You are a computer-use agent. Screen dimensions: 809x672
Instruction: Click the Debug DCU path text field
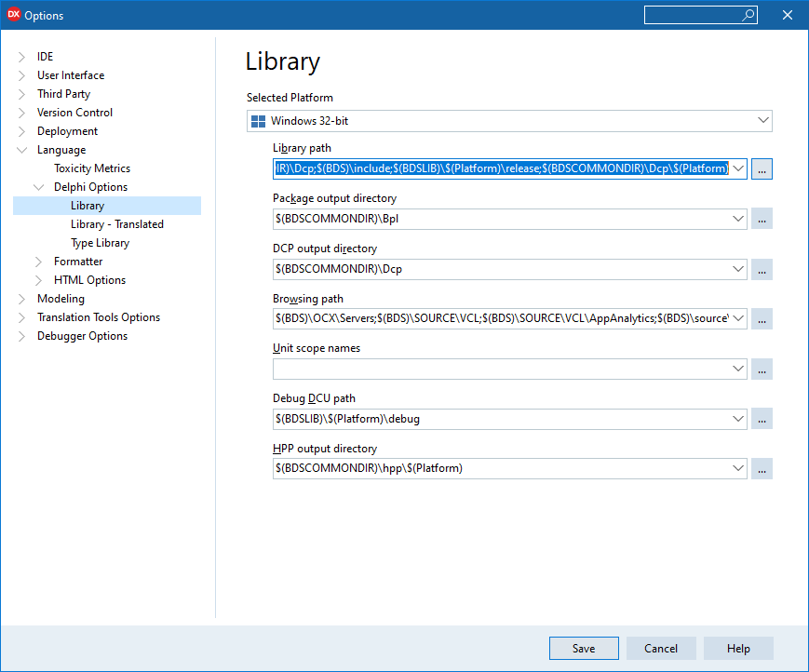tap(502, 419)
